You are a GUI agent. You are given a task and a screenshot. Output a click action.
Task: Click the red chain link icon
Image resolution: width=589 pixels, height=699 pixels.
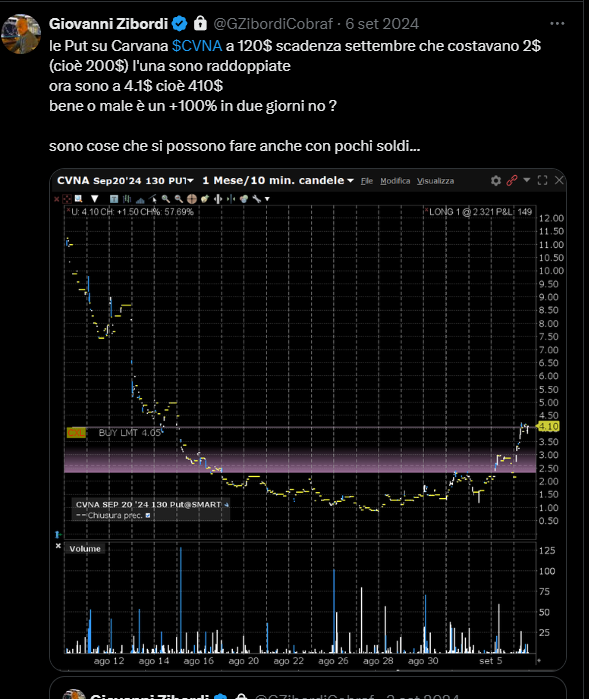point(511,181)
